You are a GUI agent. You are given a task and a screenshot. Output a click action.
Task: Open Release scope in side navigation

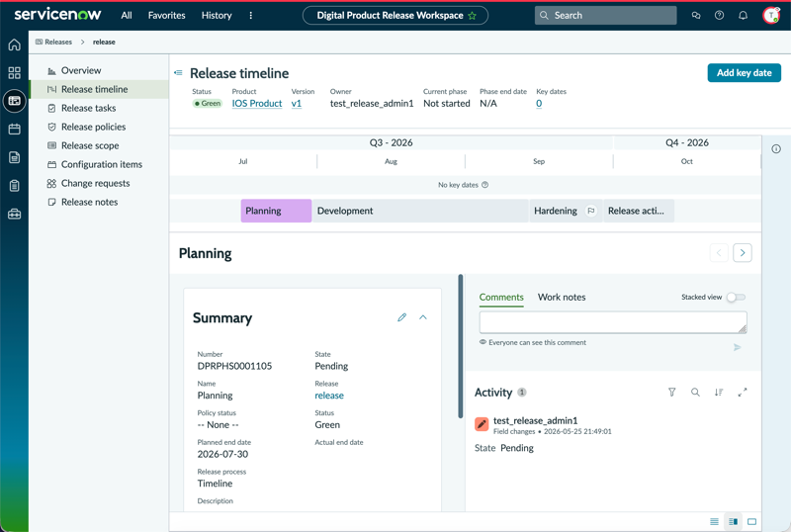click(99, 145)
